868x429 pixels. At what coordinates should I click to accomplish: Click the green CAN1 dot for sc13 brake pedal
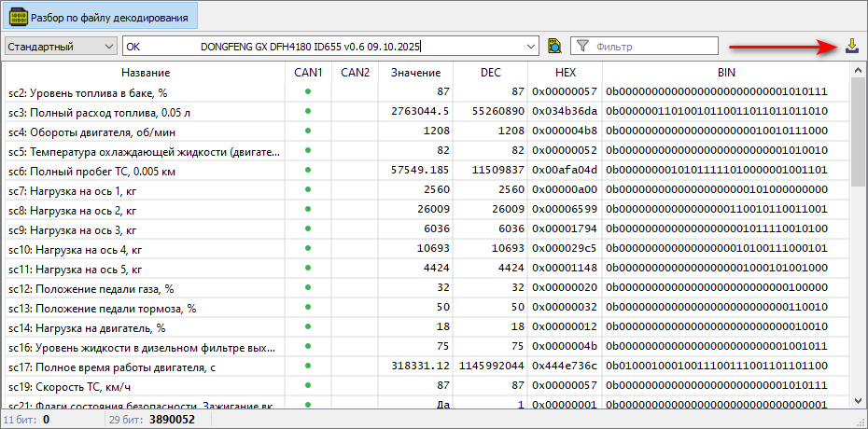point(307,308)
